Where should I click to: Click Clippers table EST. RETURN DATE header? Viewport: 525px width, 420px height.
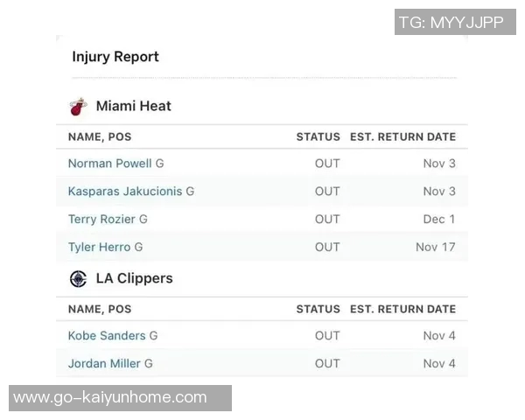point(402,310)
